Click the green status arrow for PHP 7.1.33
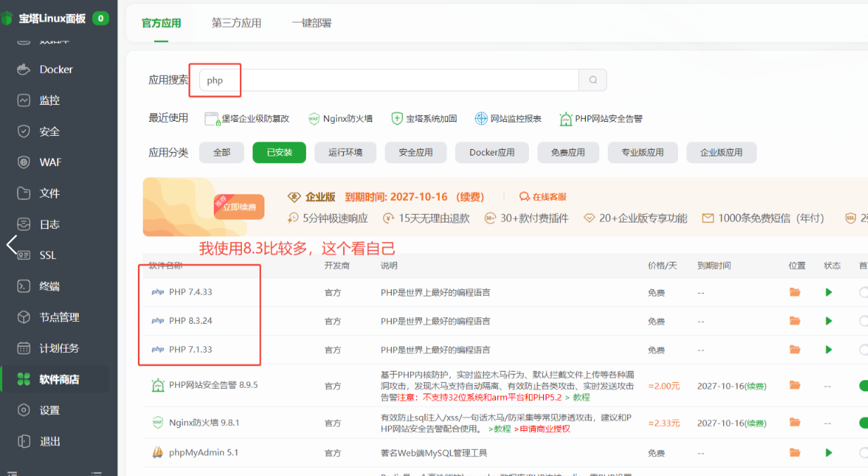 pyautogui.click(x=829, y=349)
